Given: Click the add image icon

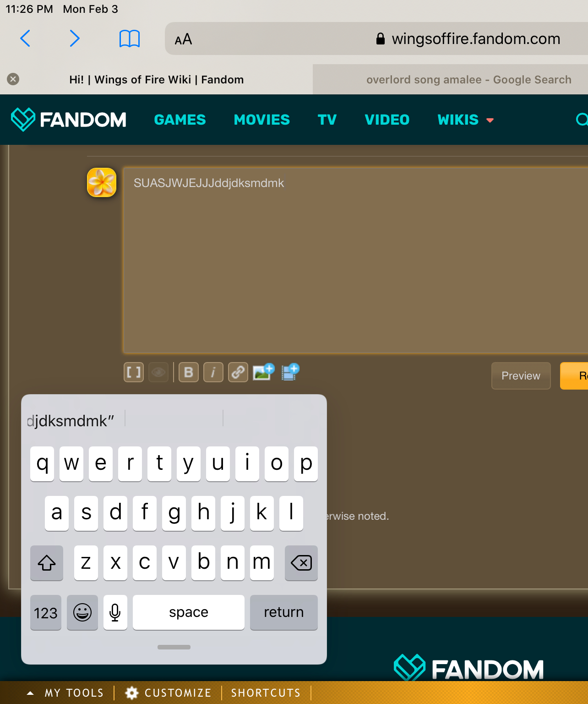Looking at the screenshot, I should 263,372.
